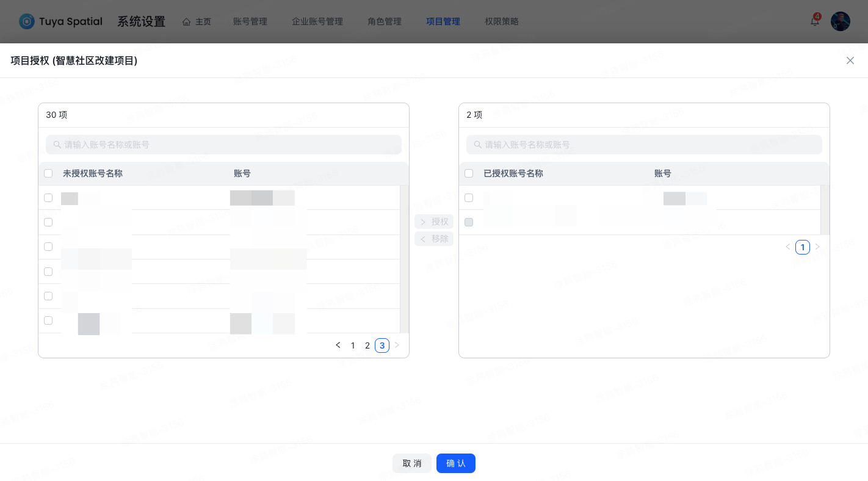Open 账号管理 tab
Viewport: 868px width, 481px height.
point(250,21)
